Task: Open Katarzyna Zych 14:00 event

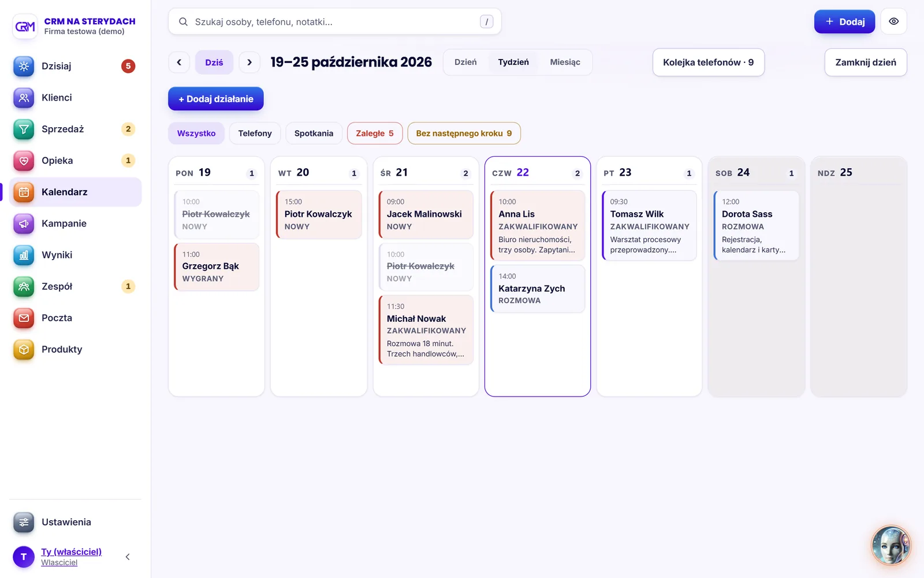Action: coord(538,289)
